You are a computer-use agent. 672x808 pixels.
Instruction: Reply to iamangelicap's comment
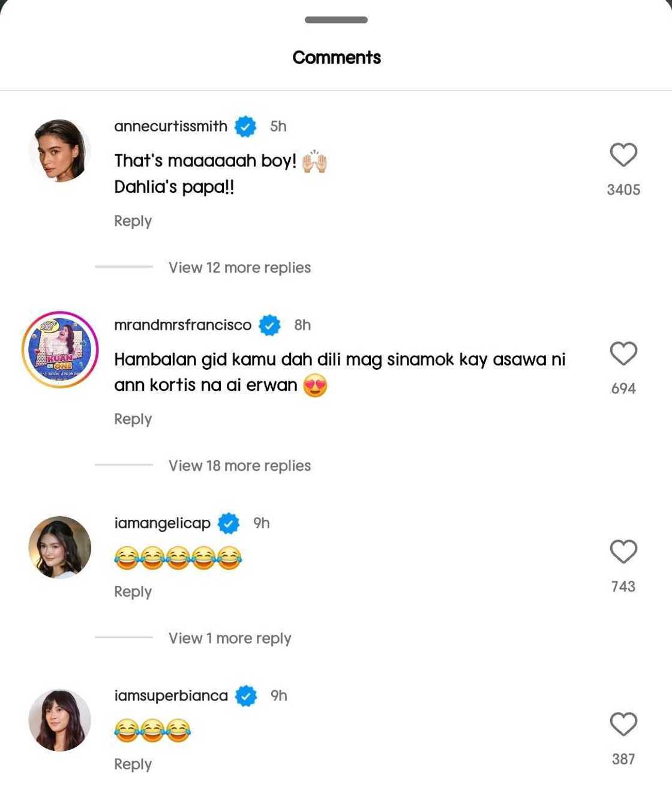tap(133, 592)
